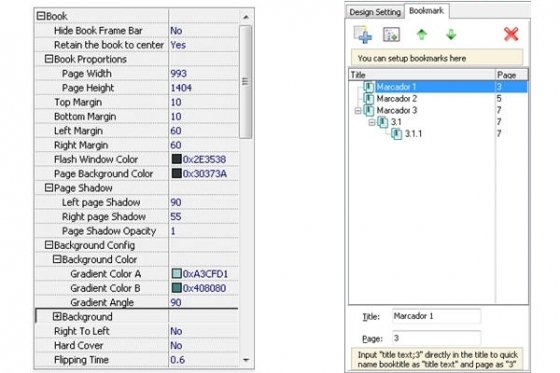This screenshot has height=373, width=560.
Task: Add a new bookmark with the plus icon
Action: coord(363,35)
